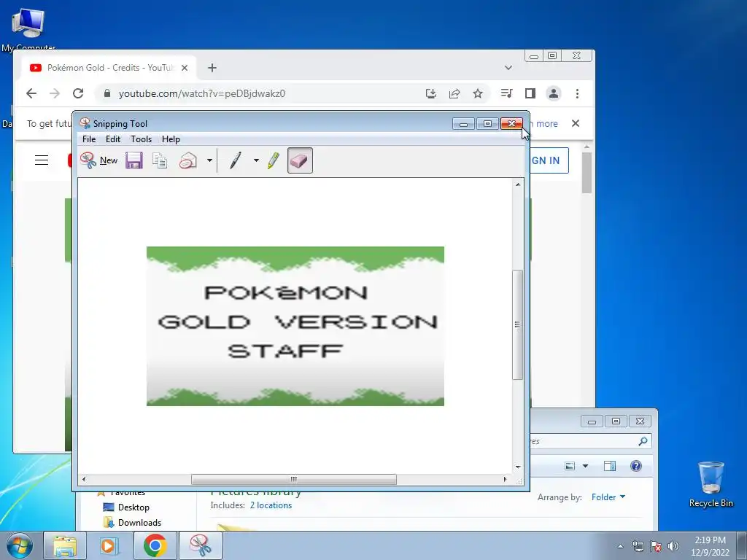Switch to Chrome from the taskbar
This screenshot has width=747, height=560.
click(155, 545)
